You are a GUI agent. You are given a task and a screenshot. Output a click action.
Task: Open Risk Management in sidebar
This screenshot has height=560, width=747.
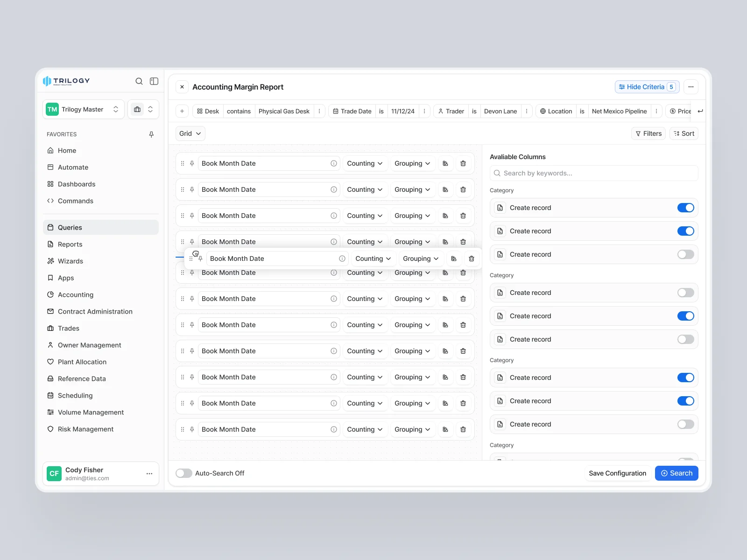click(101, 429)
